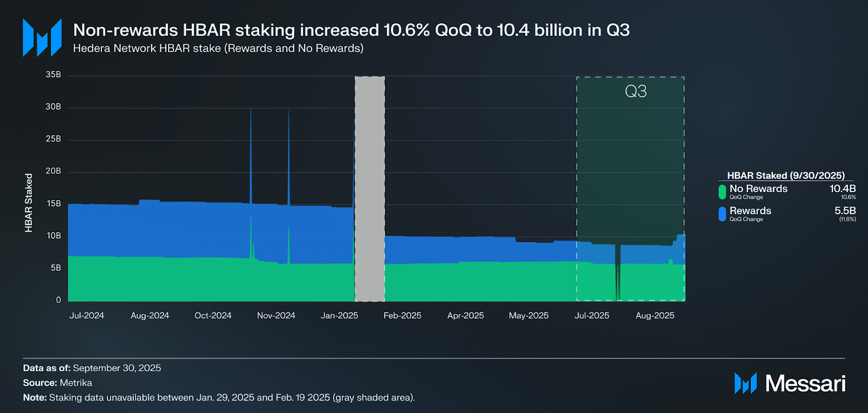Click the HBAR Staked vertical axis title

(x=29, y=203)
